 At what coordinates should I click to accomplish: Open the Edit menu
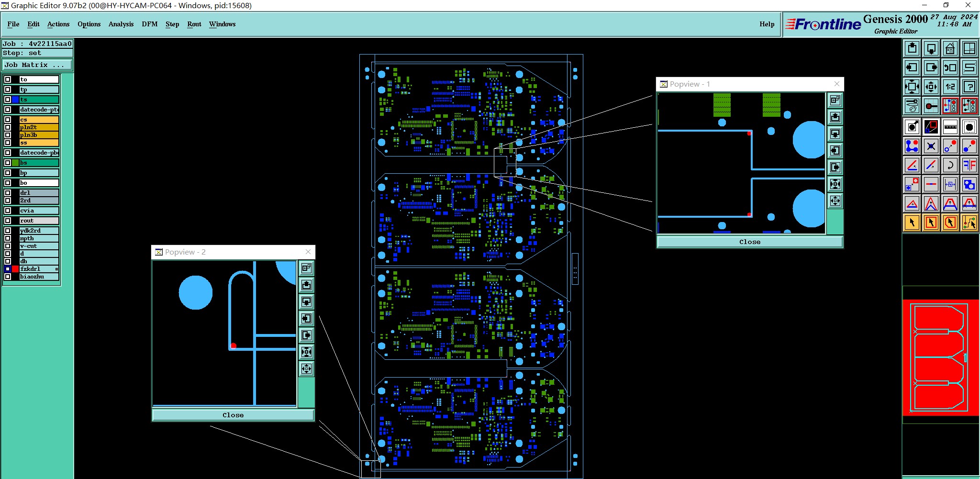33,24
